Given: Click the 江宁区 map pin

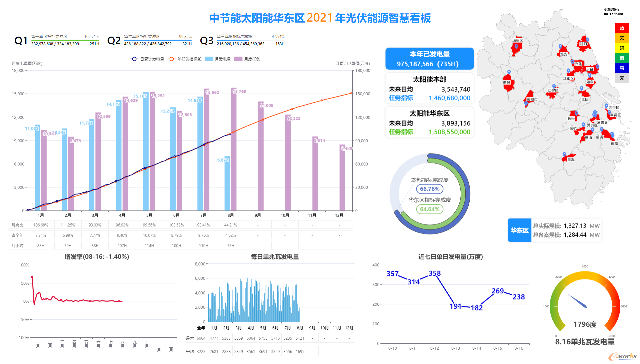Looking at the screenshot, I should tap(554, 86).
